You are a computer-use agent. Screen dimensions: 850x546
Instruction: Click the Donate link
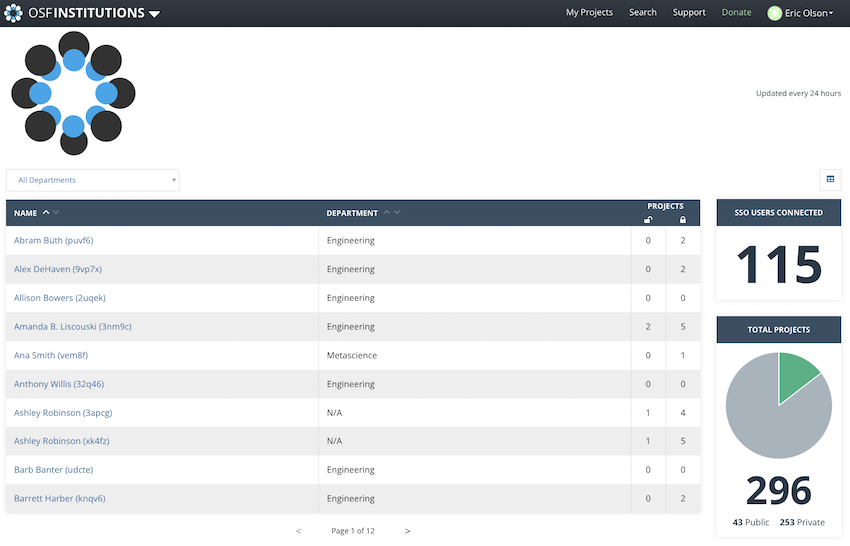coord(736,13)
